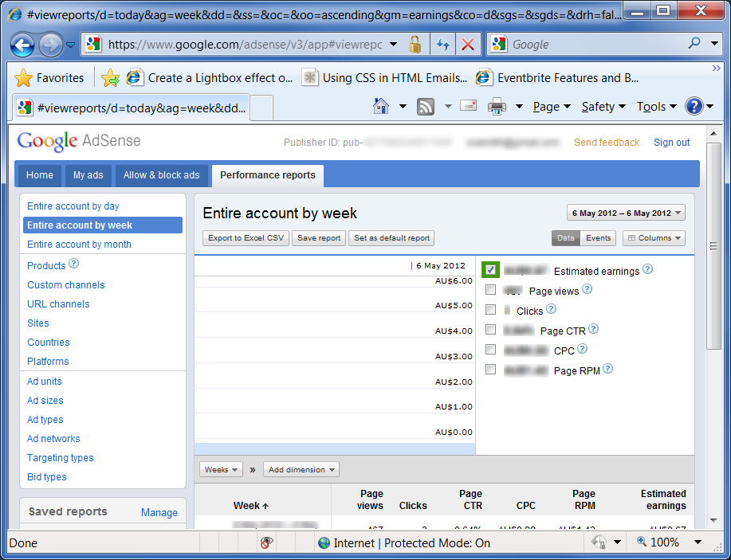The height and width of the screenshot is (560, 731).
Task: Open the Weeks dimension dropdown
Action: 221,470
